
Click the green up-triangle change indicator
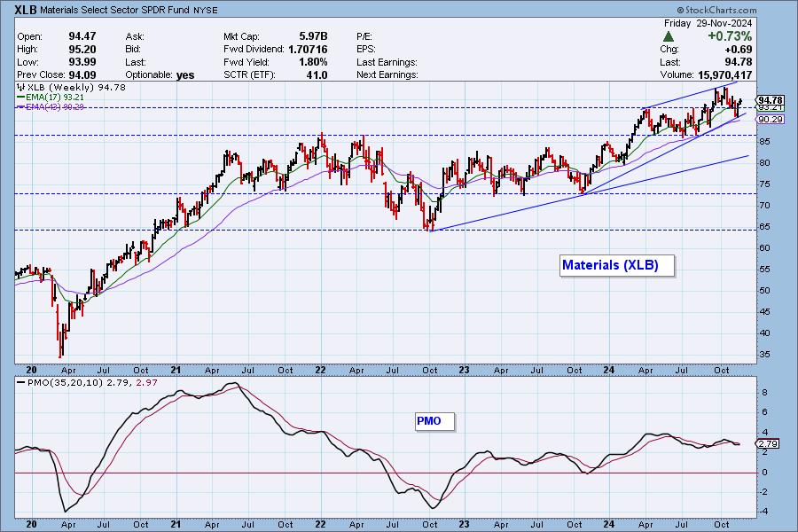pyautogui.click(x=669, y=36)
